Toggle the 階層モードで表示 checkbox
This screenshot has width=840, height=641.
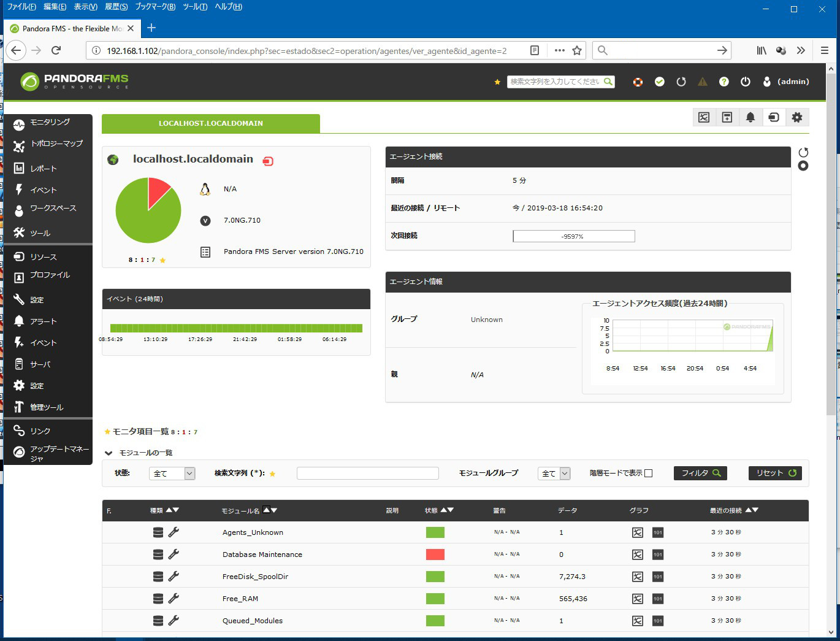point(649,473)
